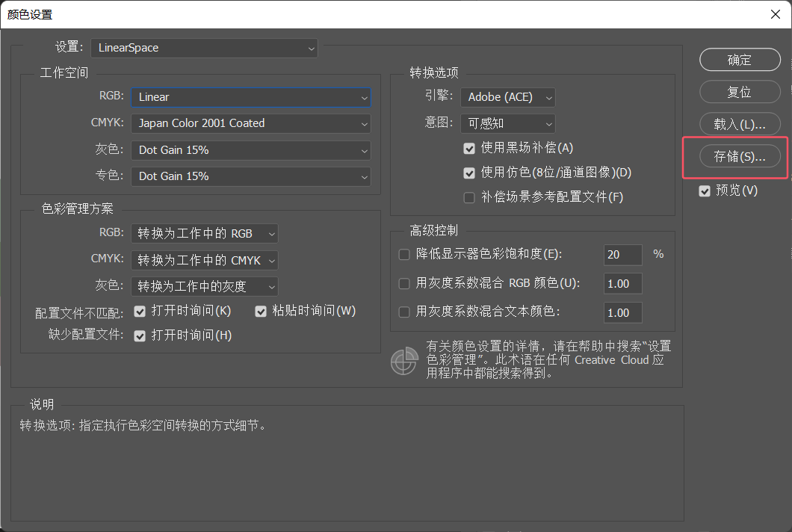Toggle 粘贴时询问(W) checkbox
The width and height of the screenshot is (792, 532).
pyautogui.click(x=261, y=312)
